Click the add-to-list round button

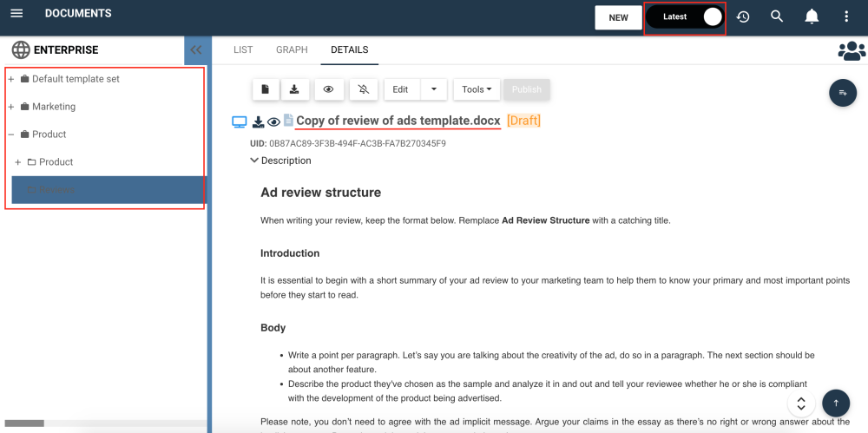(843, 93)
